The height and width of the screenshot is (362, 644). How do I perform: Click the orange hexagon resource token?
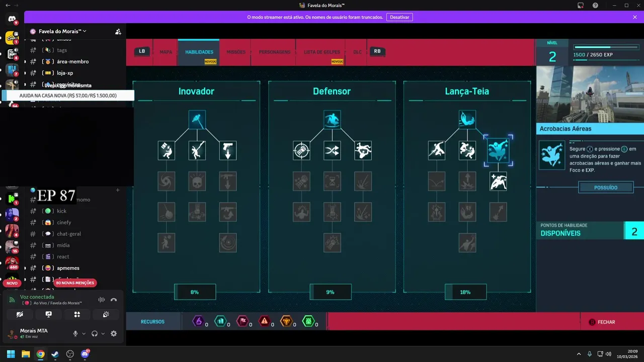tap(286, 321)
